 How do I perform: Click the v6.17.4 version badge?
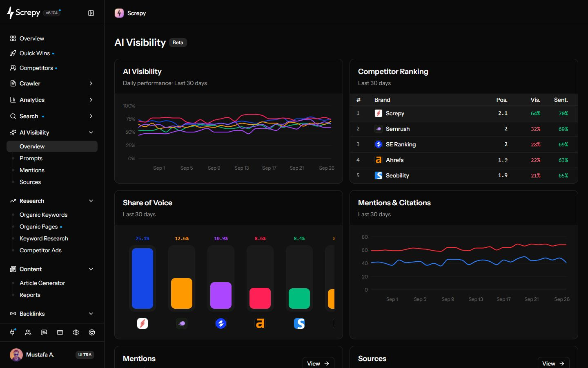click(x=52, y=13)
